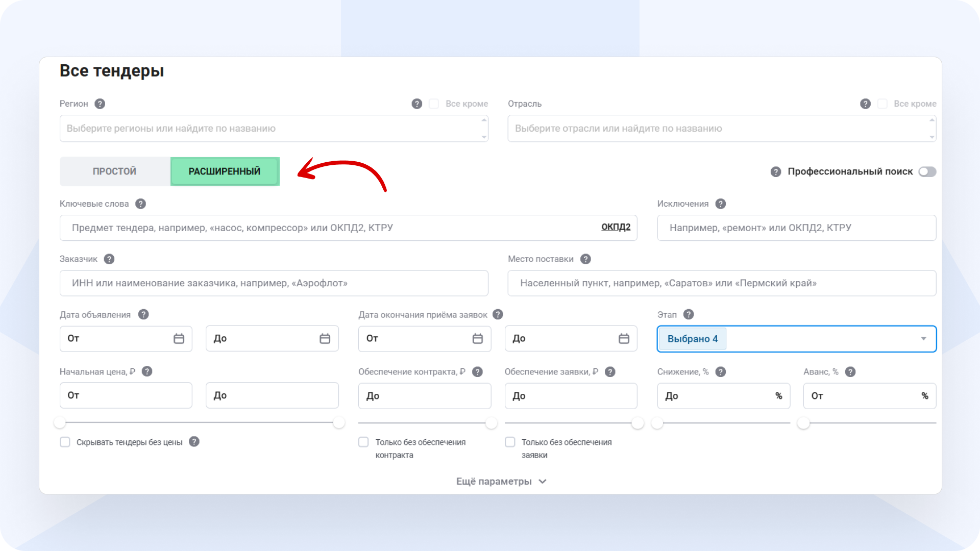Open calendar in Дата объявления От field
980x551 pixels.
[179, 339]
